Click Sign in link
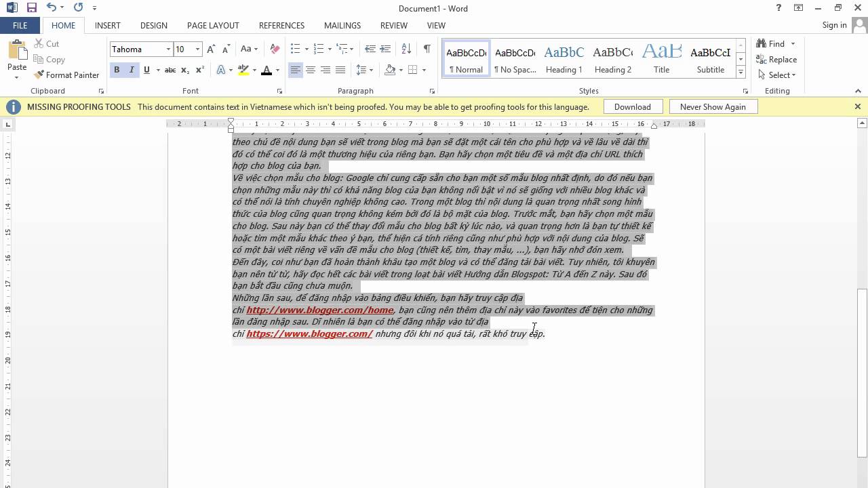The width and height of the screenshot is (868, 488). 834,25
